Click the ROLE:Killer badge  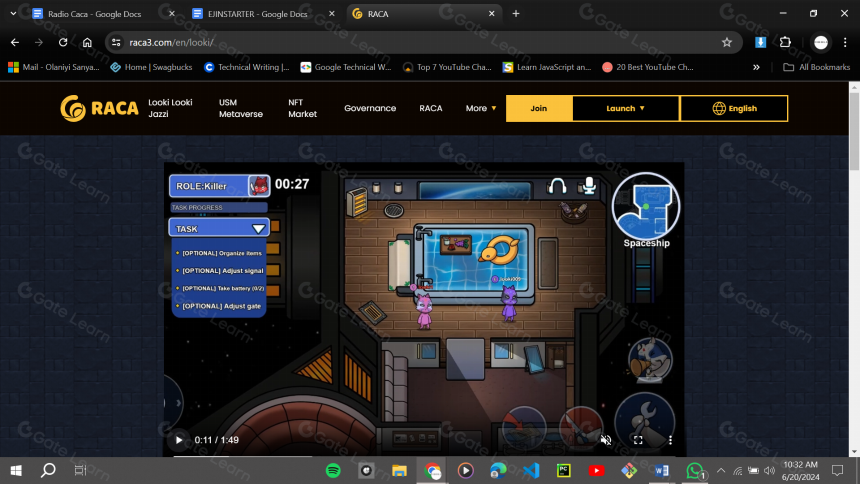[x=219, y=186]
